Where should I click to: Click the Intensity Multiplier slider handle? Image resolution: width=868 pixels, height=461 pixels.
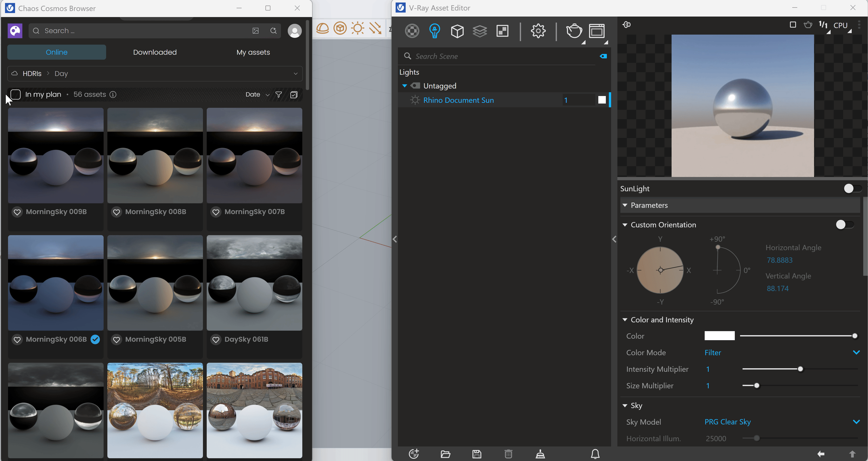pyautogui.click(x=800, y=369)
